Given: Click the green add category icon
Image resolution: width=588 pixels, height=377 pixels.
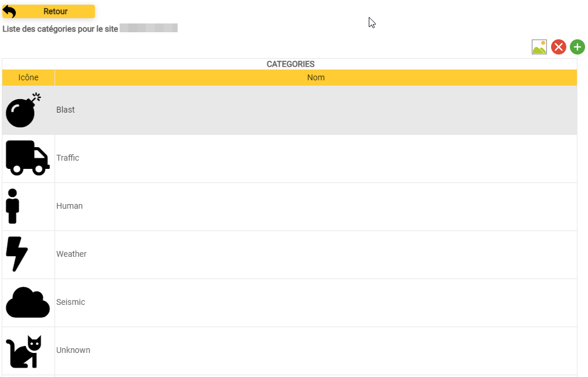Looking at the screenshot, I should [577, 47].
